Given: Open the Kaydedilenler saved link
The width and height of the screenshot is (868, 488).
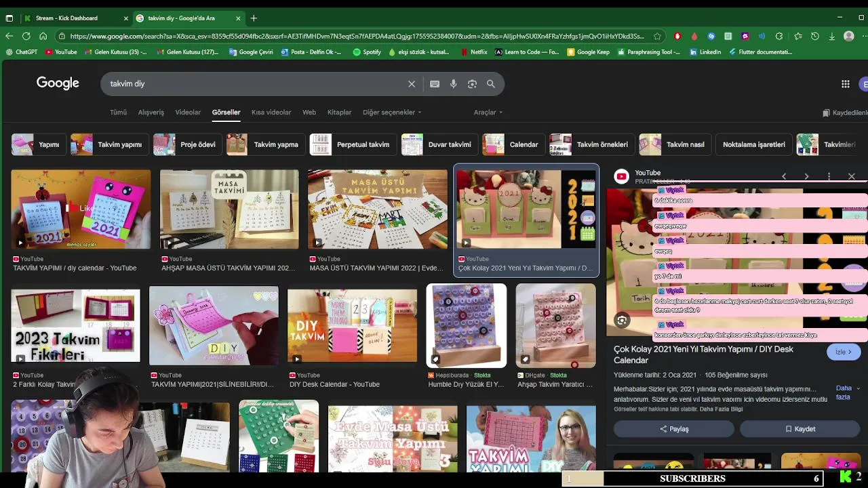Looking at the screenshot, I should tap(845, 113).
